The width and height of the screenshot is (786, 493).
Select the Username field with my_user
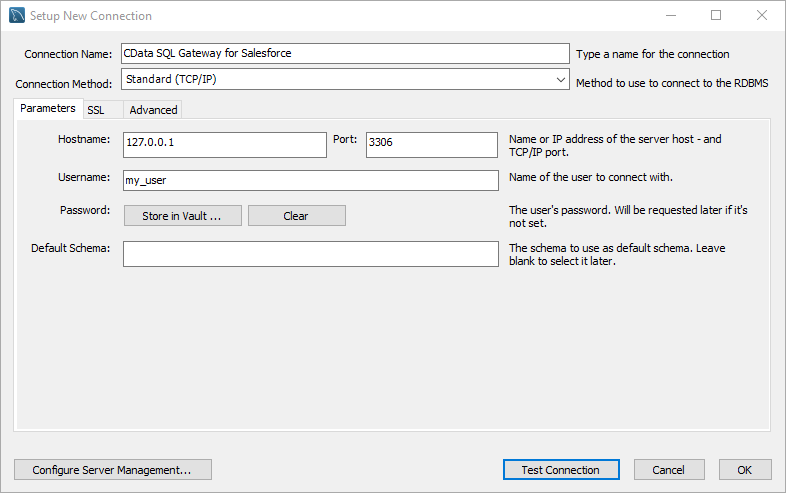pyautogui.click(x=310, y=180)
